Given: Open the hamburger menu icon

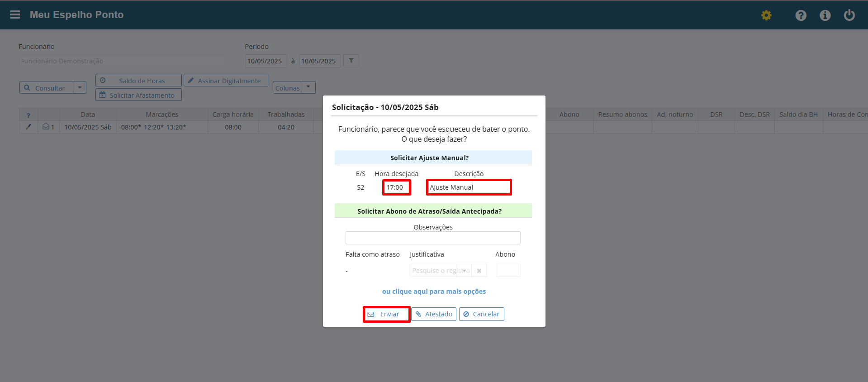Looking at the screenshot, I should pyautogui.click(x=15, y=14).
